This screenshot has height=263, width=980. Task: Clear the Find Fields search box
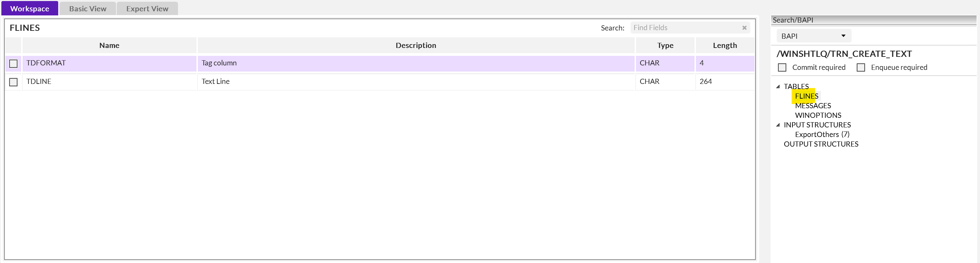(744, 28)
